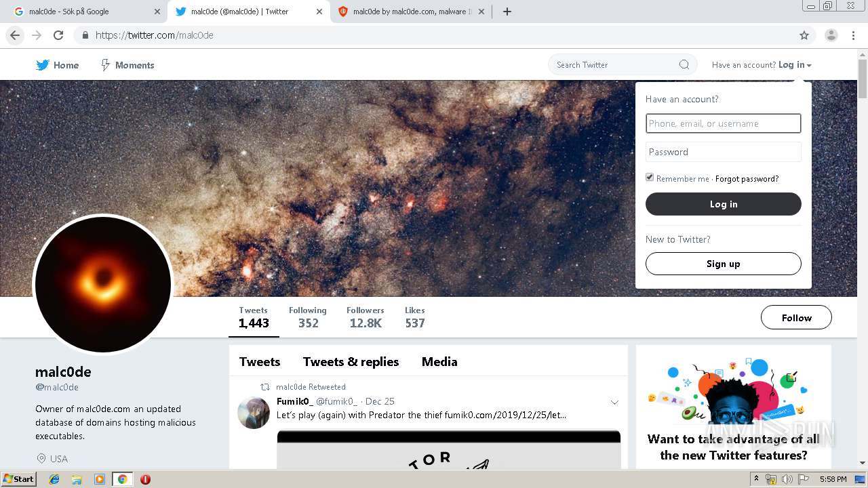The image size is (868, 488).
Task: Click the browser back arrow
Action: tap(15, 35)
